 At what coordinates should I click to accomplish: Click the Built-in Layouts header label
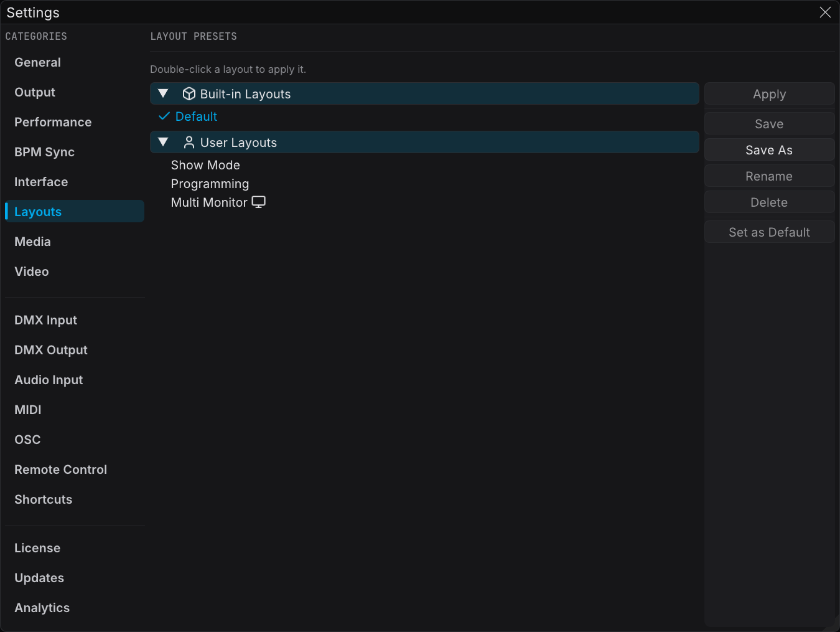(245, 94)
